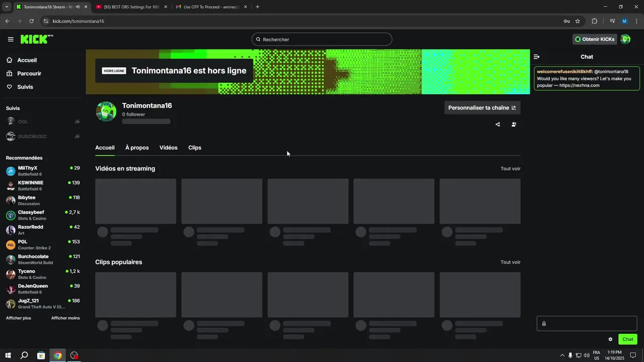Open Tyceno channel avatar
The image size is (644, 362).
[11, 275]
